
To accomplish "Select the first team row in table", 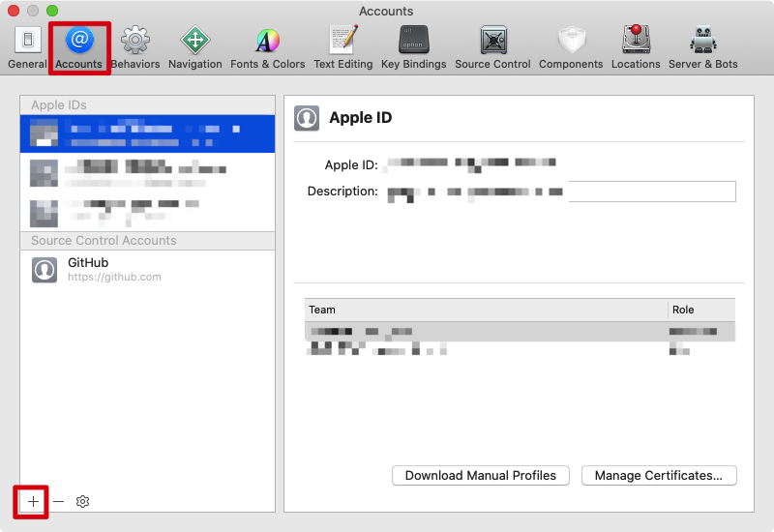I will (x=521, y=332).
